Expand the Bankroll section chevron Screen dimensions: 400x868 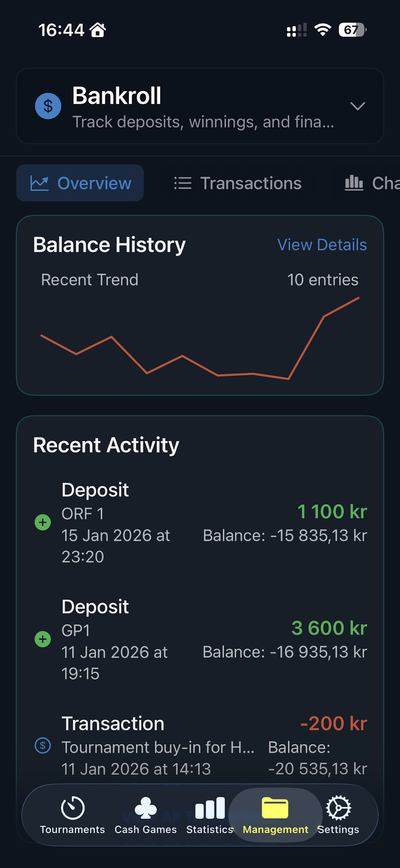coord(357,106)
